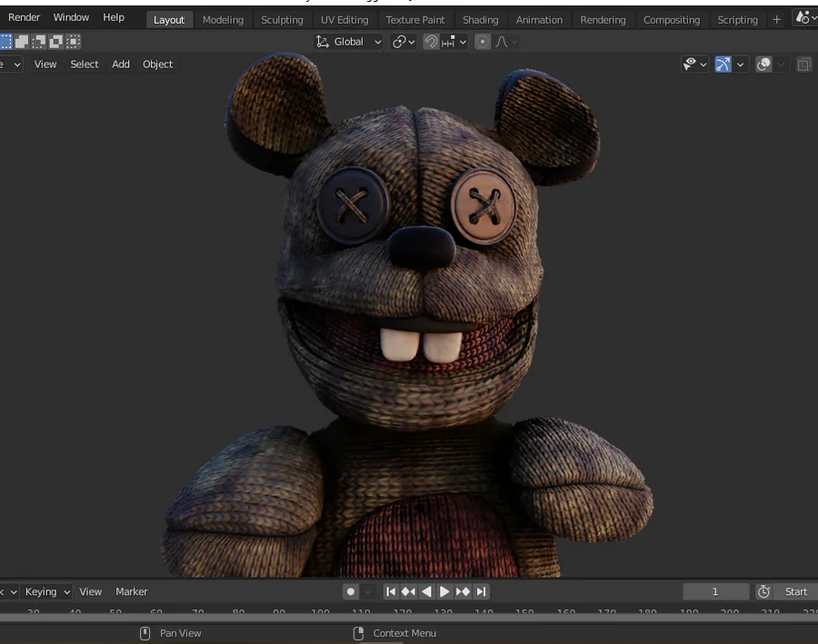Viewport: 818px width, 644px height.
Task: Open the Add menu in the viewport
Action: pyautogui.click(x=121, y=64)
